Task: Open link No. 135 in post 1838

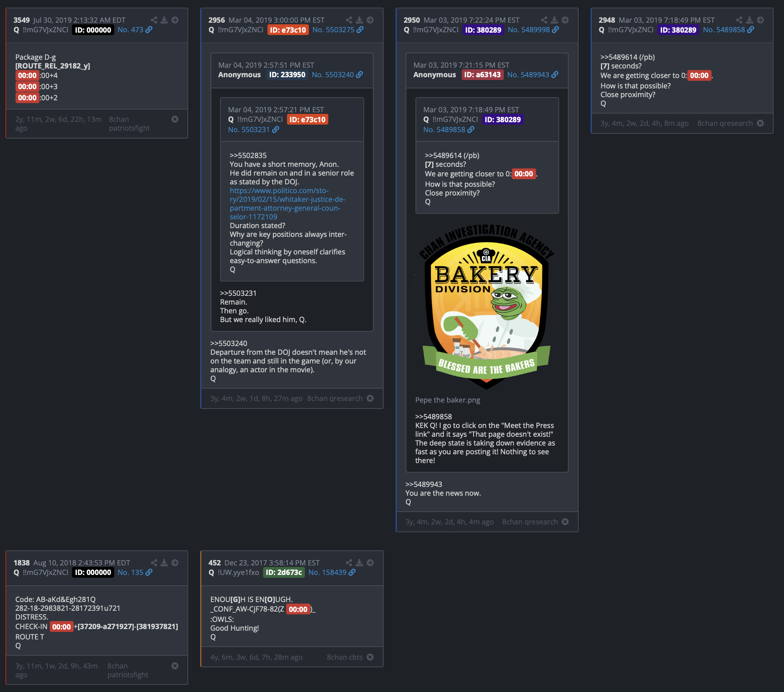Action: [135, 572]
